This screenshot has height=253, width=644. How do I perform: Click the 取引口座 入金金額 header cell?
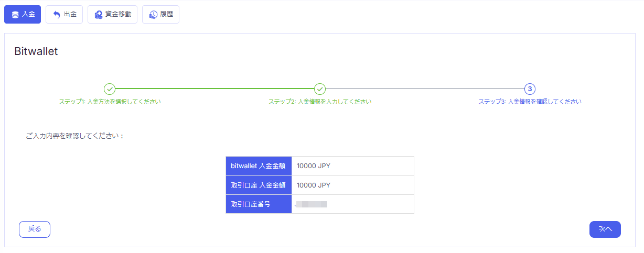[x=259, y=185]
